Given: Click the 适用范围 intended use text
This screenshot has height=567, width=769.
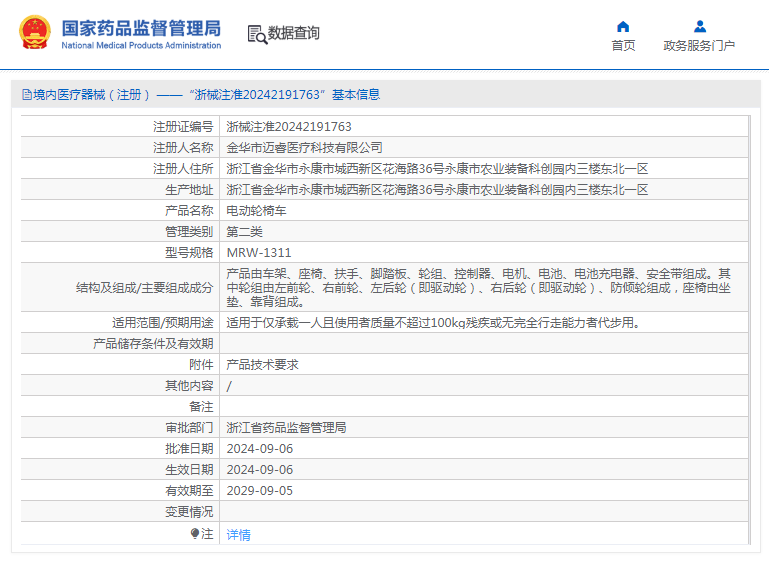Looking at the screenshot, I should (434, 323).
